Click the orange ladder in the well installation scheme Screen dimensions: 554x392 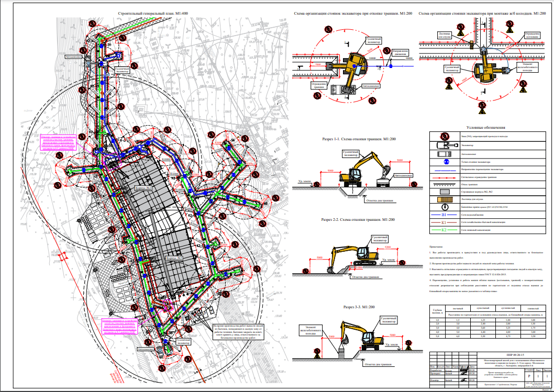472,44
